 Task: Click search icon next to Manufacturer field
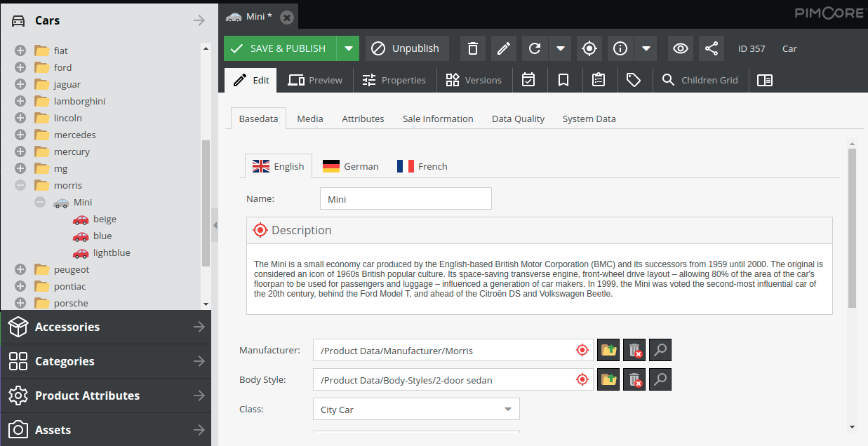pyautogui.click(x=660, y=350)
